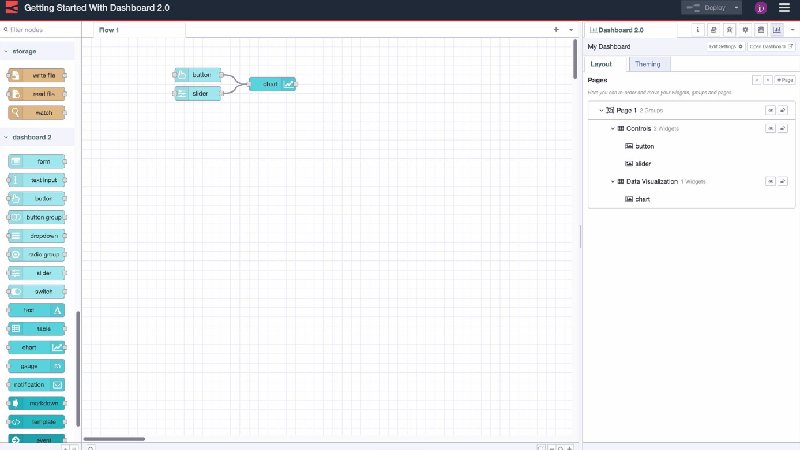
Task: Open the help sidebar tab icon
Action: 713,30
